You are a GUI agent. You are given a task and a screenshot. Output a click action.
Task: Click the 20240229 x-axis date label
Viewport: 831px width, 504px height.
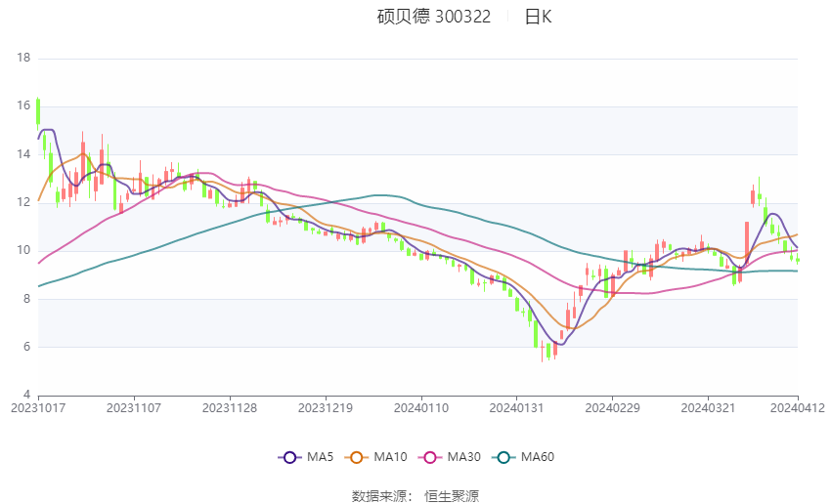pyautogui.click(x=611, y=407)
